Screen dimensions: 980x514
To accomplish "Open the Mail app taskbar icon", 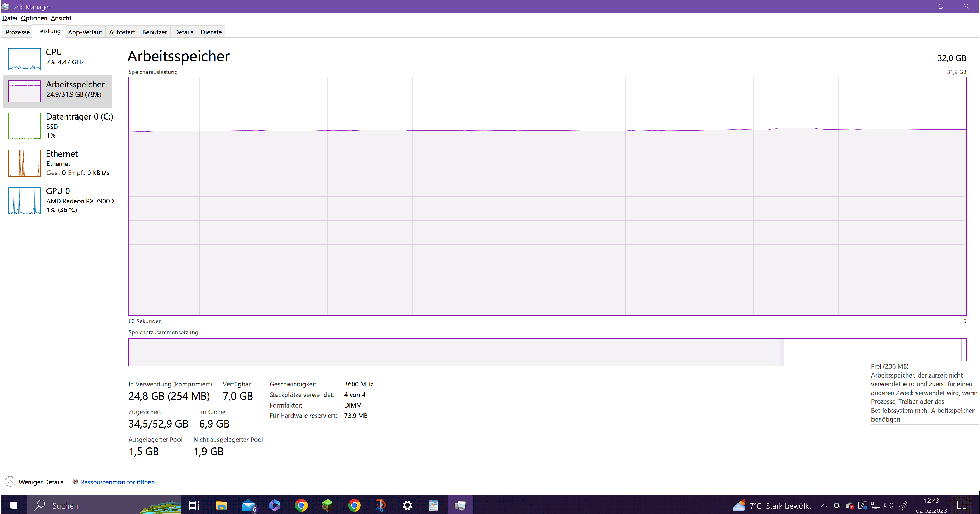I will pyautogui.click(x=248, y=505).
